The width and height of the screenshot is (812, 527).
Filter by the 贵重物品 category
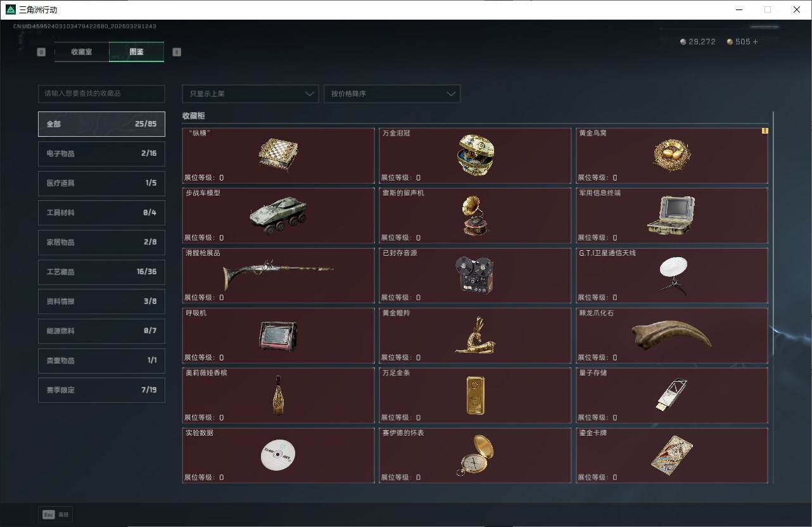tap(101, 360)
